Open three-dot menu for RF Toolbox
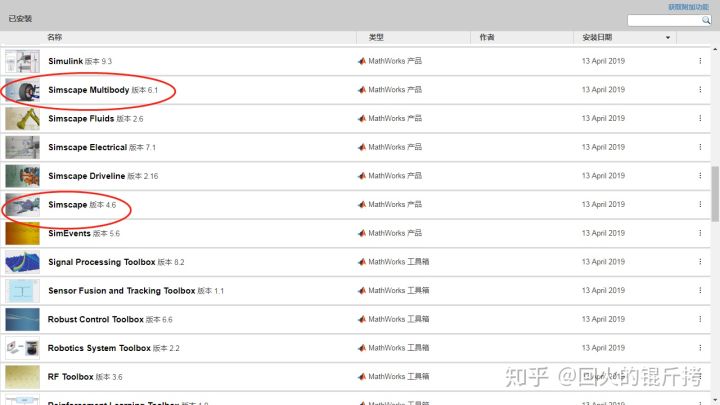The image size is (720, 405). coord(700,377)
